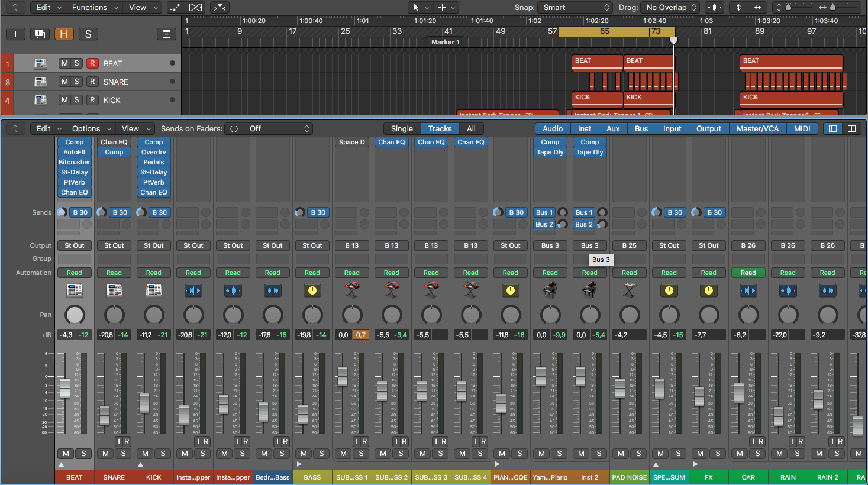Open the mixer View menu
Viewport: 868px width, 485px height.
click(x=135, y=129)
